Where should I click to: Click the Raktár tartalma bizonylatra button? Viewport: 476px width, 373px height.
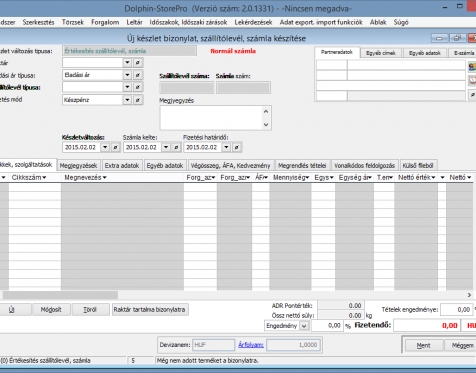pos(149,310)
